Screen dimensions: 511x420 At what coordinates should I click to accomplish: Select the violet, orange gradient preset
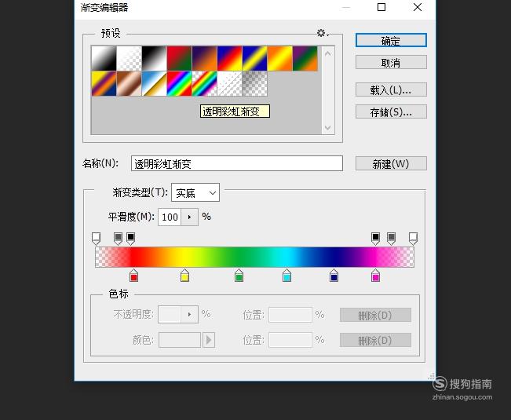pyautogui.click(x=204, y=58)
